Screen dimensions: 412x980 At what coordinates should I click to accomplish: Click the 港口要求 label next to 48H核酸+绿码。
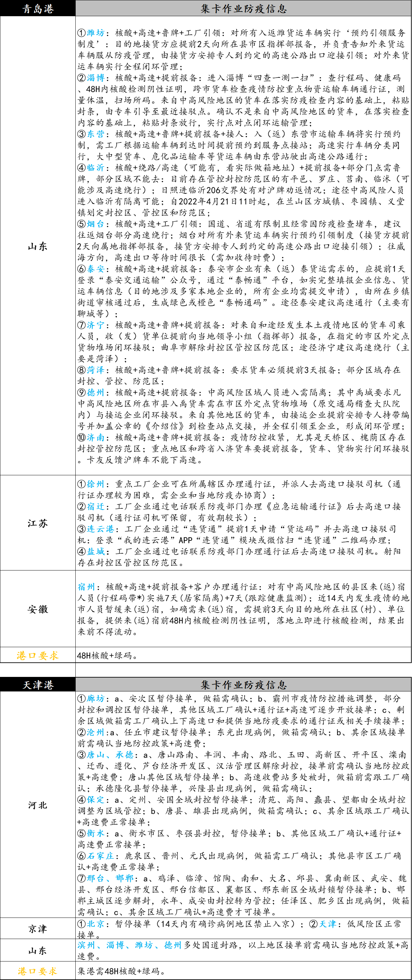point(38,655)
